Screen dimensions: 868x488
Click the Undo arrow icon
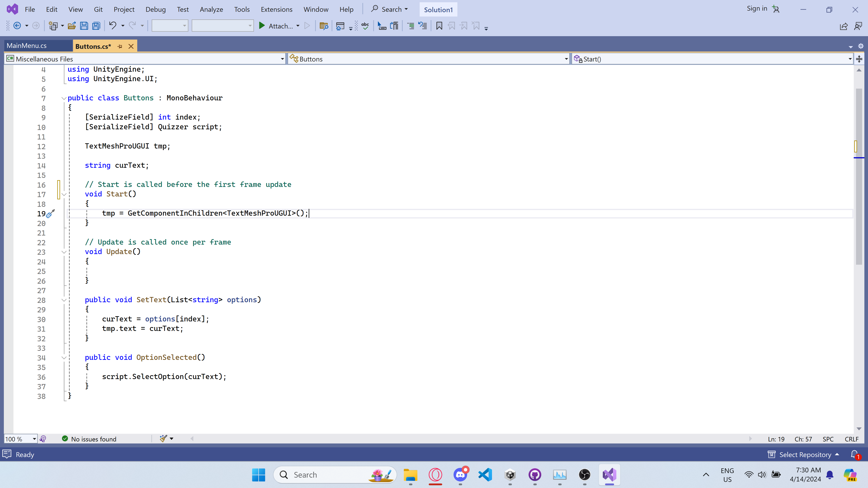pyautogui.click(x=113, y=26)
